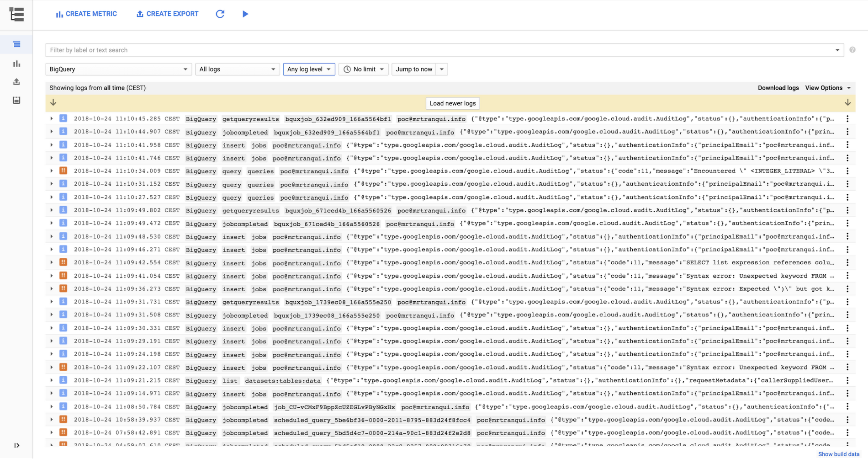868x459 pixels.
Task: Click the error severity icon at 11:10:34.009
Action: (x=64, y=171)
